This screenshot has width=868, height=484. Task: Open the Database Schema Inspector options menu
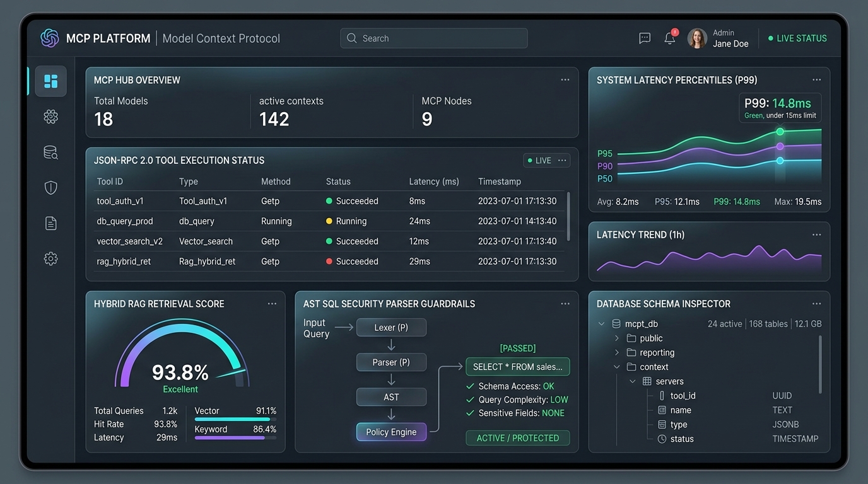click(817, 304)
